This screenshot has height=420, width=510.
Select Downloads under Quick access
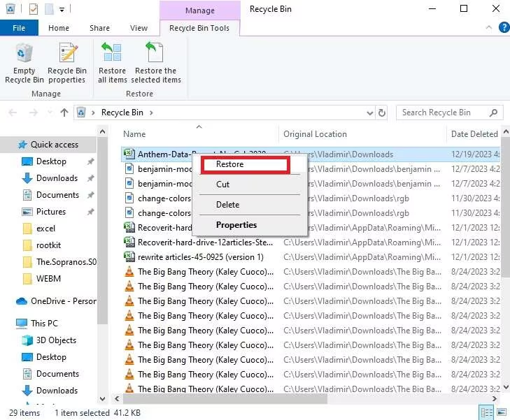[x=57, y=178]
